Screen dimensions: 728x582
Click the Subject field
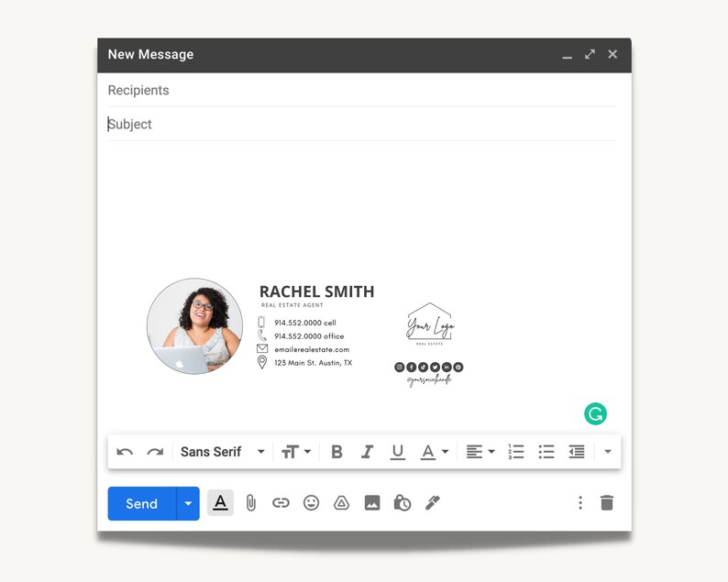pos(361,124)
